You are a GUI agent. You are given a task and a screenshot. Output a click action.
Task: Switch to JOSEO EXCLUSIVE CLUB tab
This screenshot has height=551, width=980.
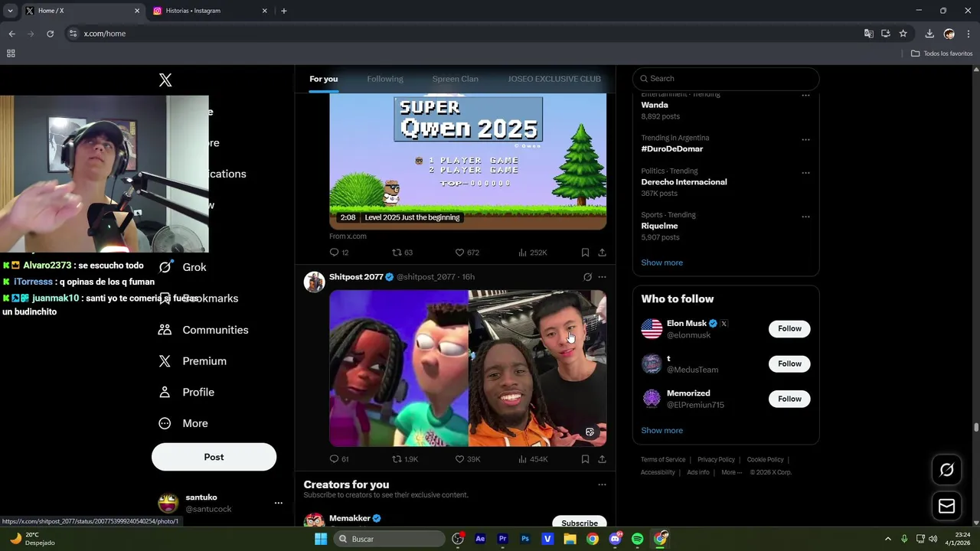pos(554,79)
